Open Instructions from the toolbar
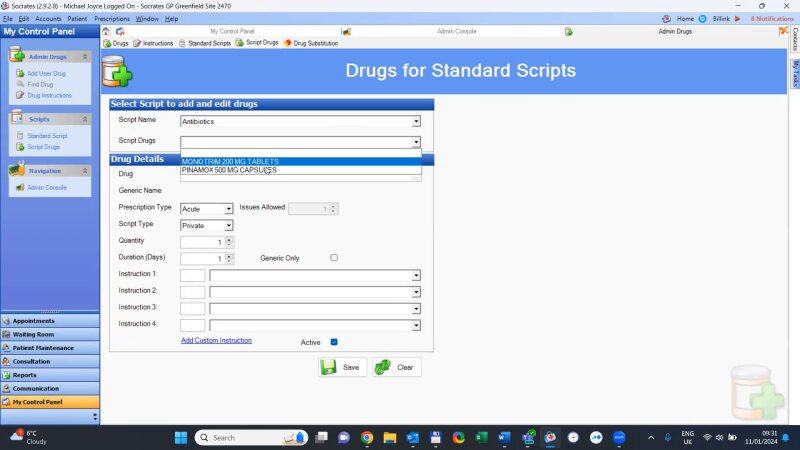Screen dimensions: 800x450 153,43
